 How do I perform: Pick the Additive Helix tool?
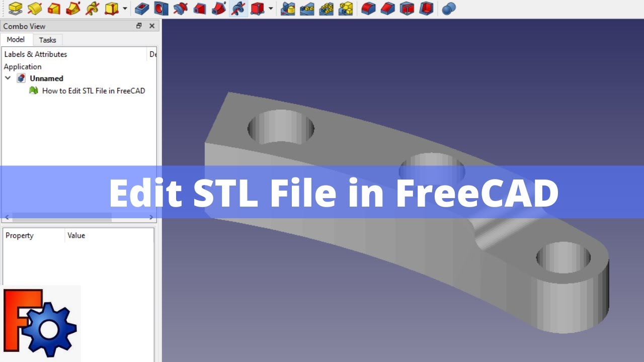[92, 9]
